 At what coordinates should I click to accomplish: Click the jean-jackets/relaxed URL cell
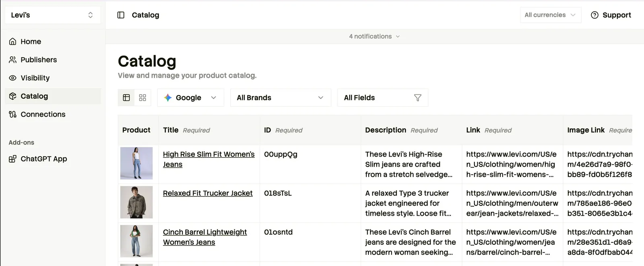512,203
